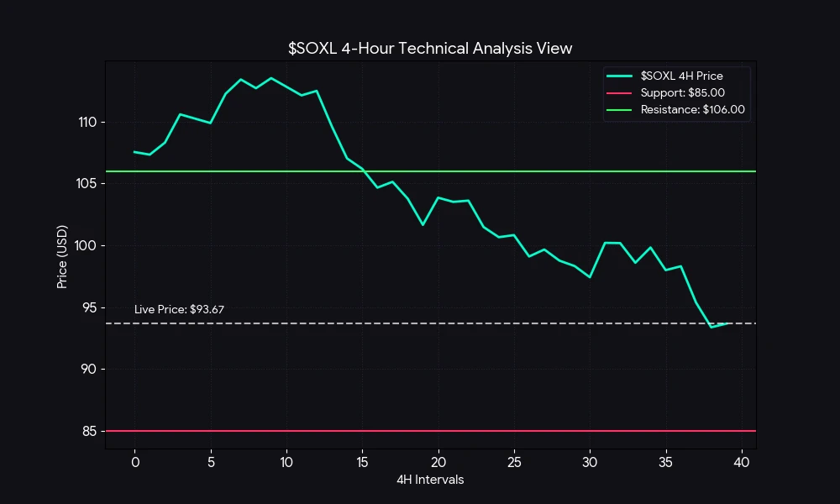Click the "Price (USD)" y-axis label
The image size is (840, 504).
pos(62,256)
